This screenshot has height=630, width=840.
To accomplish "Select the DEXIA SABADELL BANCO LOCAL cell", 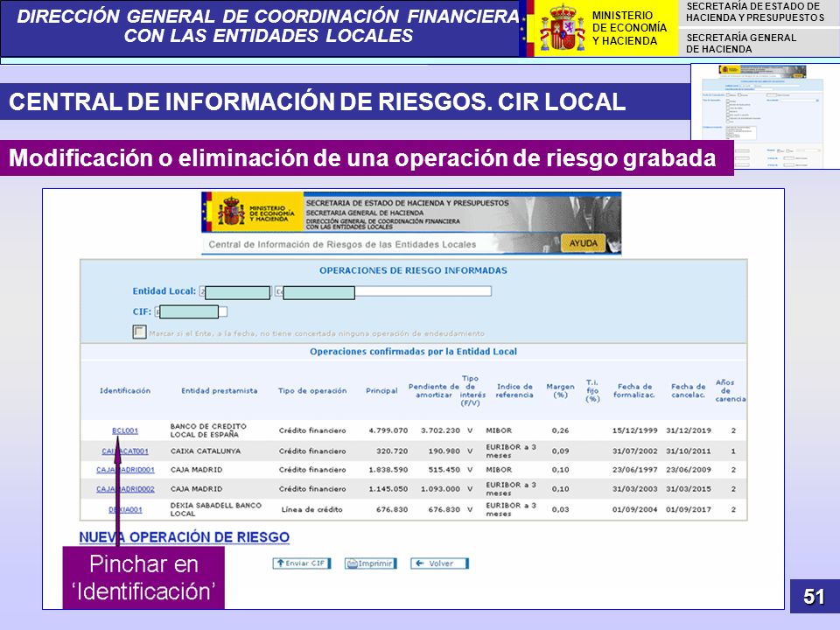I will tap(216, 509).
